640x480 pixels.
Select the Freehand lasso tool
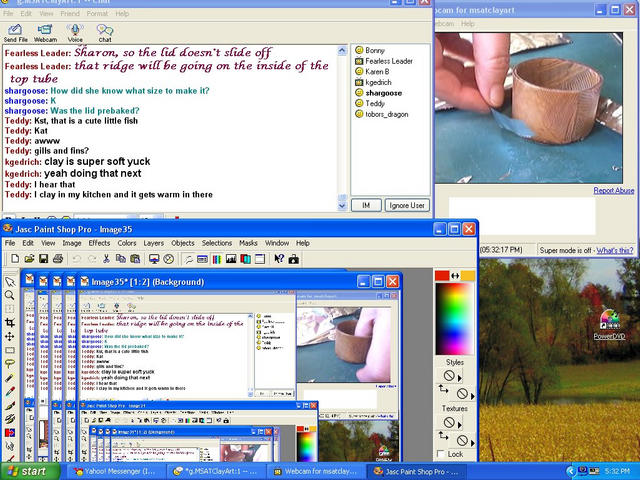[9, 364]
